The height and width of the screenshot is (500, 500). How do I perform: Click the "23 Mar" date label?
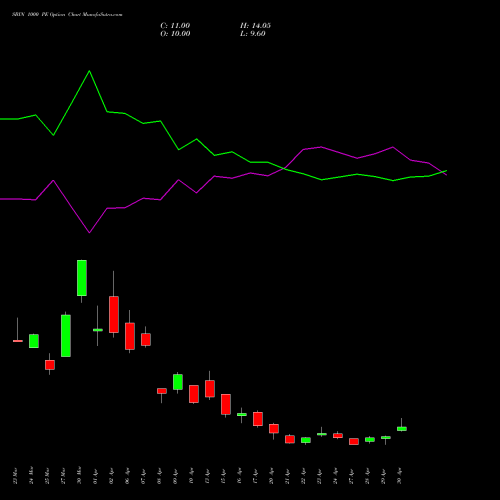coord(15,476)
